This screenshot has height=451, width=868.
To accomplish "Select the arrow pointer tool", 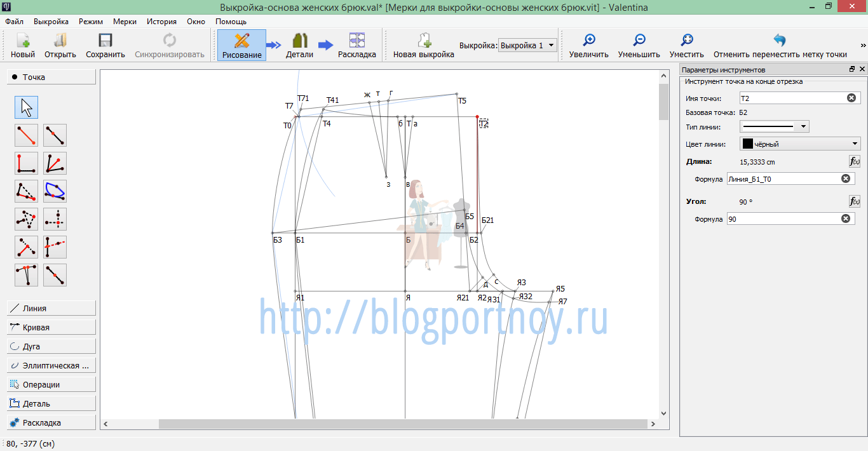I will 26,107.
